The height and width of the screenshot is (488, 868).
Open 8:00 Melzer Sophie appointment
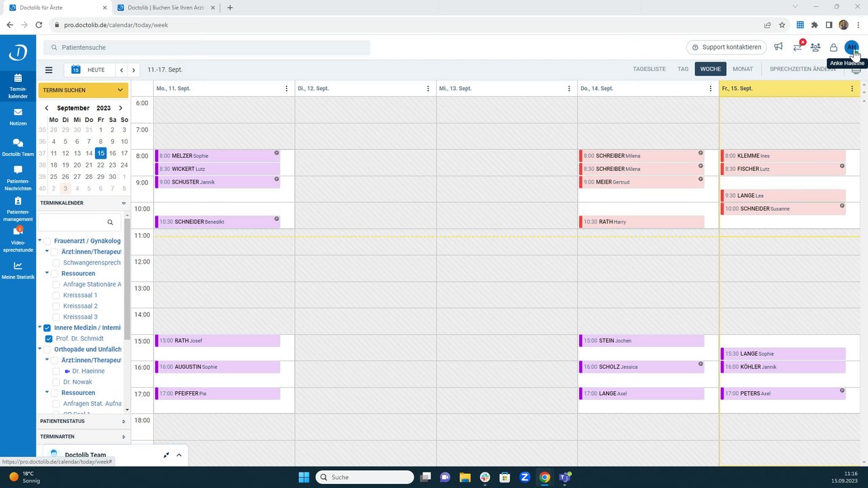coord(218,155)
